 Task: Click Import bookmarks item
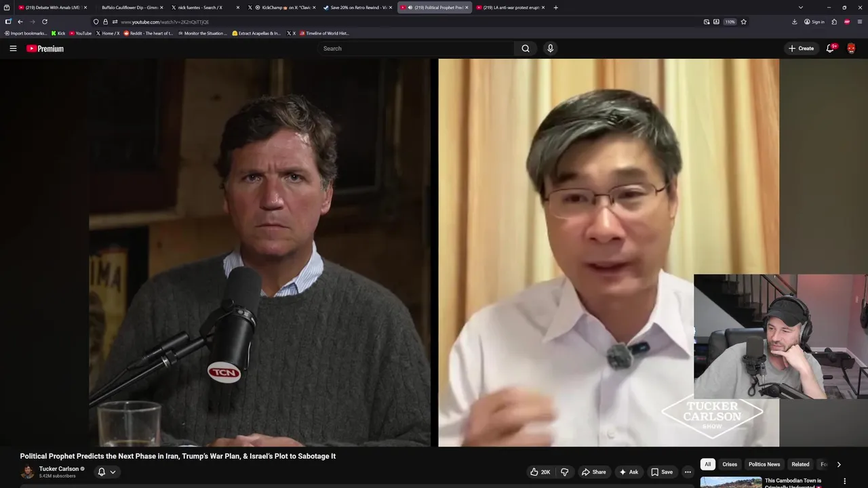coord(26,33)
